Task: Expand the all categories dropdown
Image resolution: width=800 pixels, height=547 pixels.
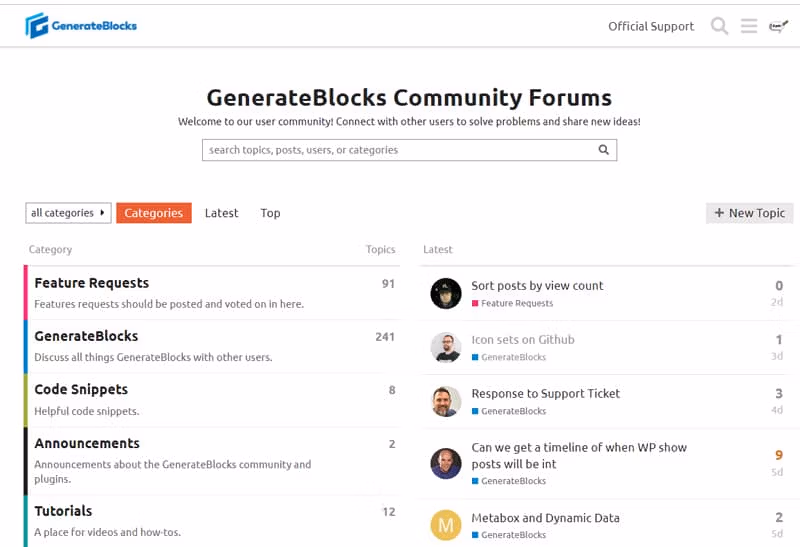Action: coord(68,213)
